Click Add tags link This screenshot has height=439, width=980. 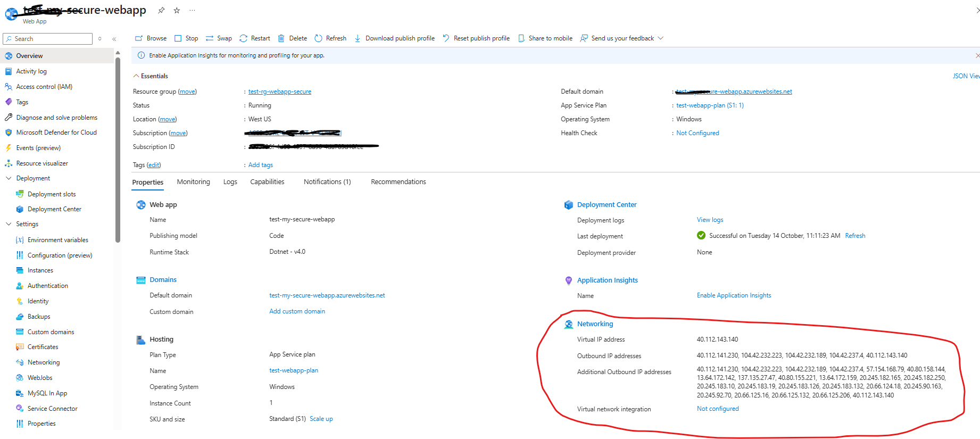point(261,165)
